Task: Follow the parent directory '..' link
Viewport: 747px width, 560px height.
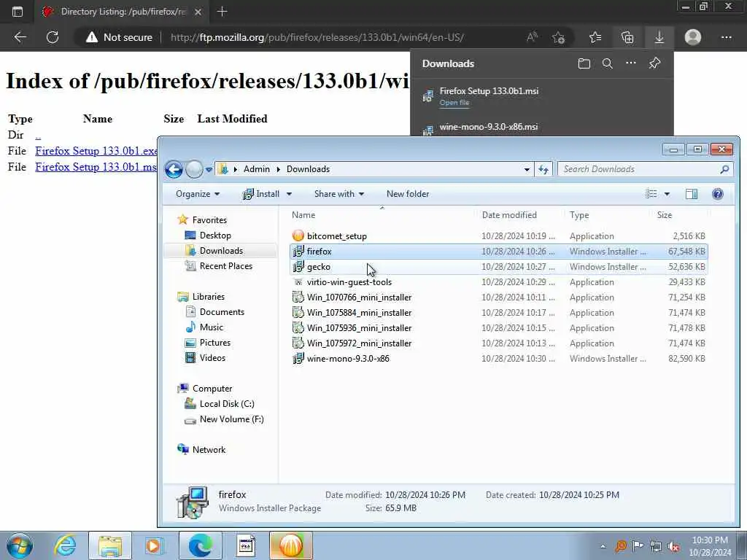Action: 38,135
